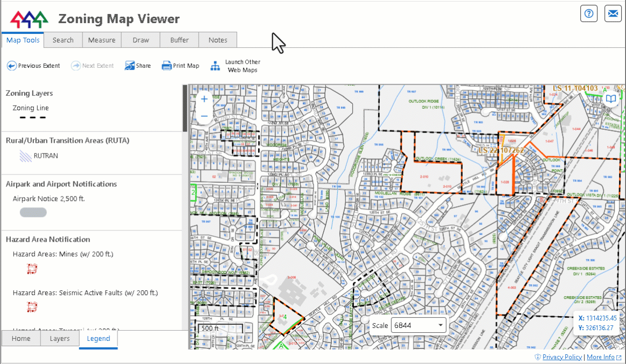The image size is (626, 364).
Task: Click the Previous Extent label
Action: [x=39, y=66]
